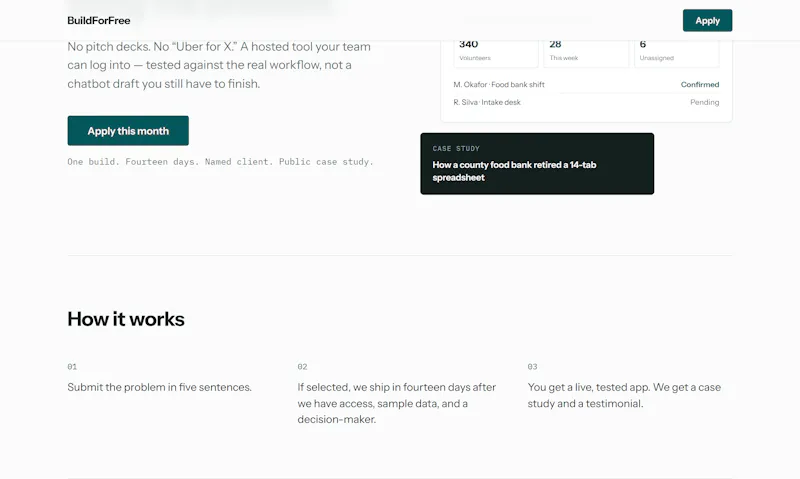Click the 340 Volunteers stat card
The width and height of the screenshot is (800, 479).
[x=496, y=54]
